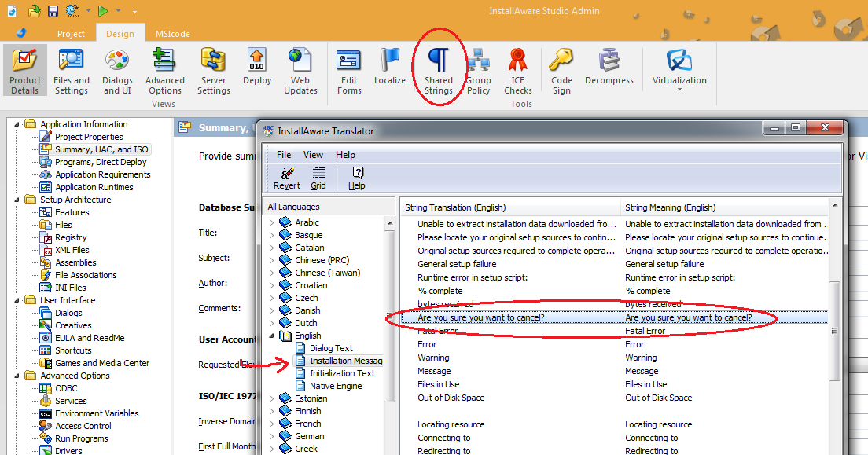868x455 pixels.
Task: Select Native Engine under English
Action: tap(336, 387)
